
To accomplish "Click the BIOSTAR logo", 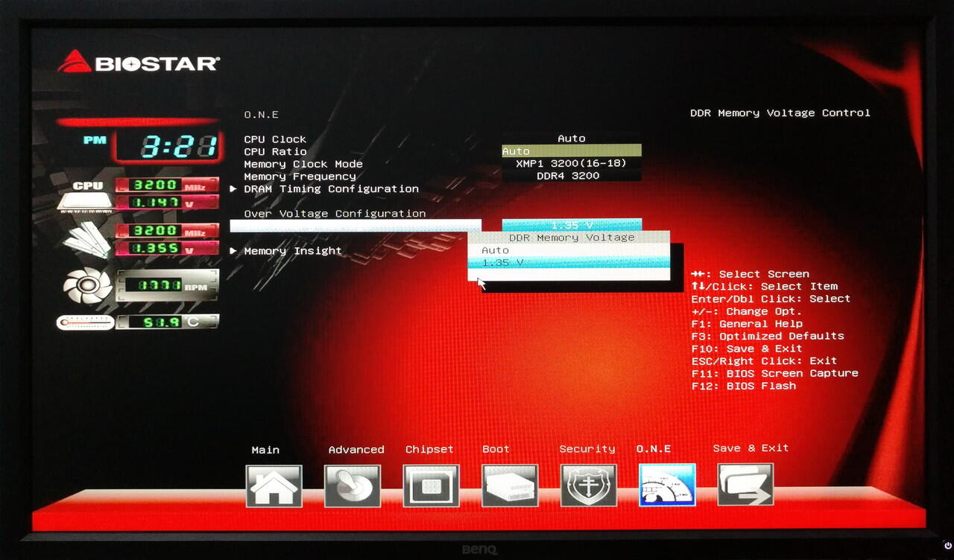I will 139,63.
